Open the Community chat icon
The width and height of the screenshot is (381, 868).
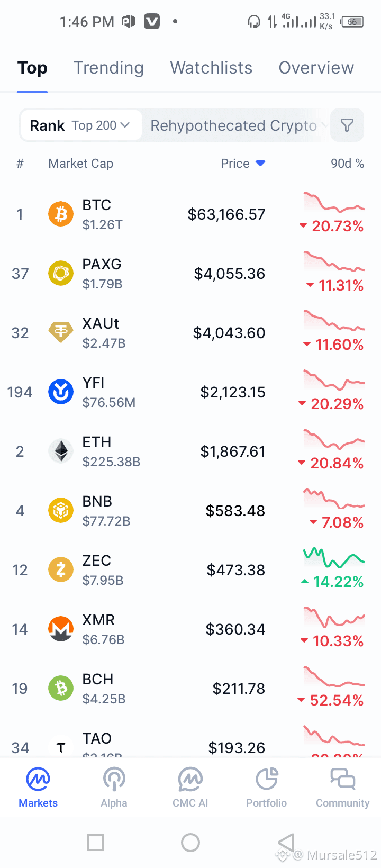pyautogui.click(x=343, y=779)
